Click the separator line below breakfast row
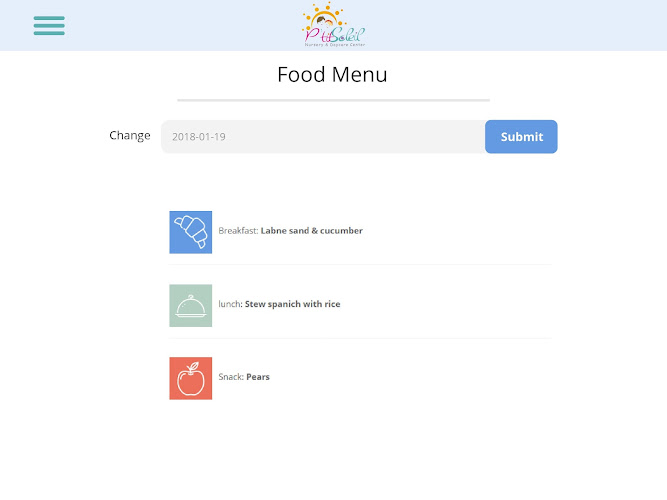 [x=360, y=265]
